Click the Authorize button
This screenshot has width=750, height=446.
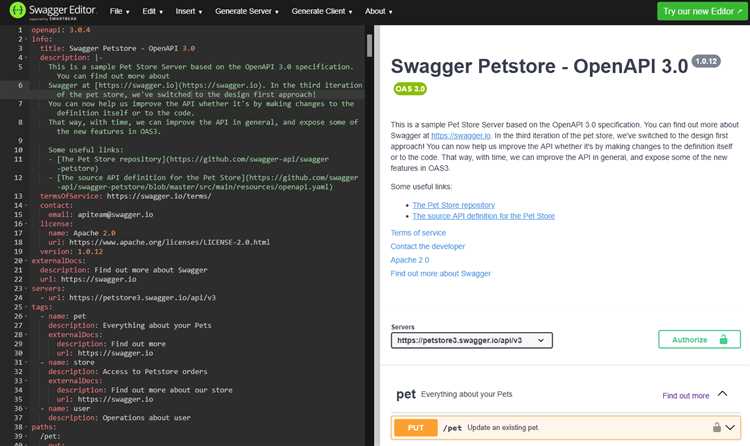[699, 339]
